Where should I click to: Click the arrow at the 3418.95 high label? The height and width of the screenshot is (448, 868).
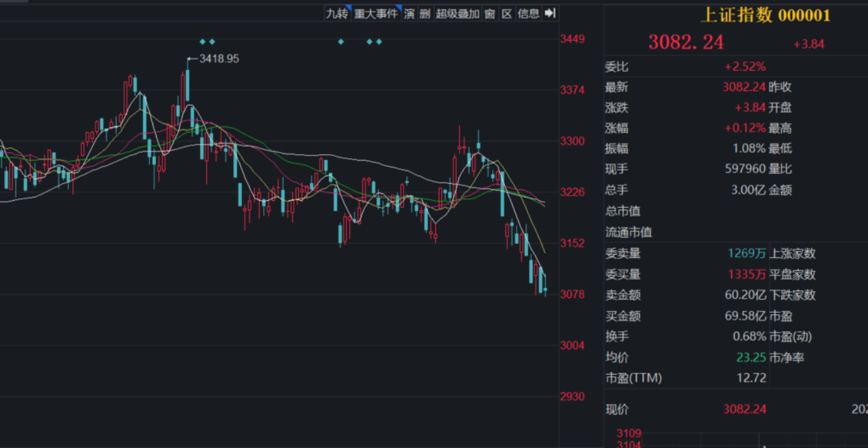[192, 59]
